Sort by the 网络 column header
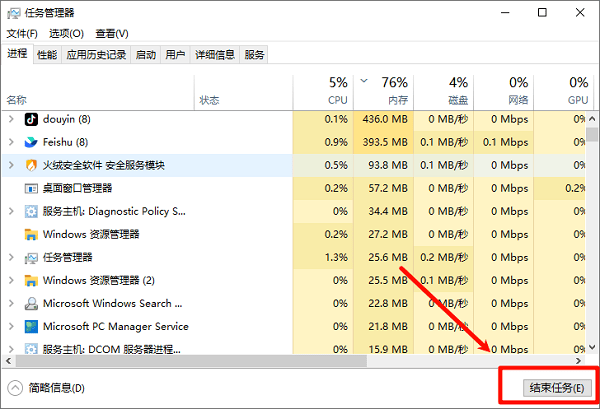The image size is (600, 409). (x=504, y=93)
